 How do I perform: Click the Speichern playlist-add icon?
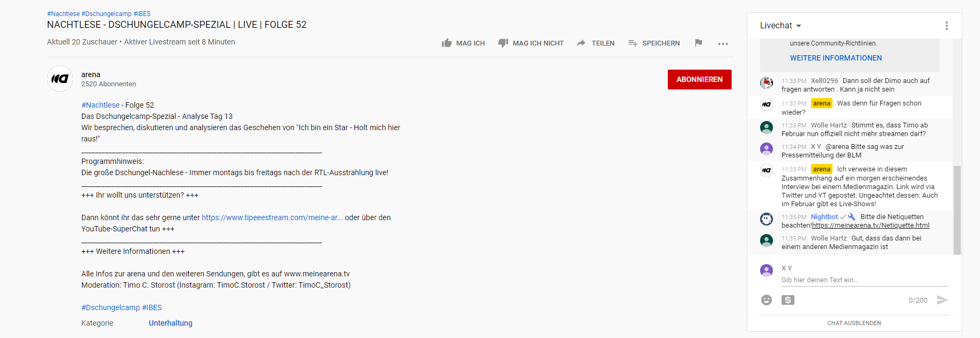click(632, 43)
